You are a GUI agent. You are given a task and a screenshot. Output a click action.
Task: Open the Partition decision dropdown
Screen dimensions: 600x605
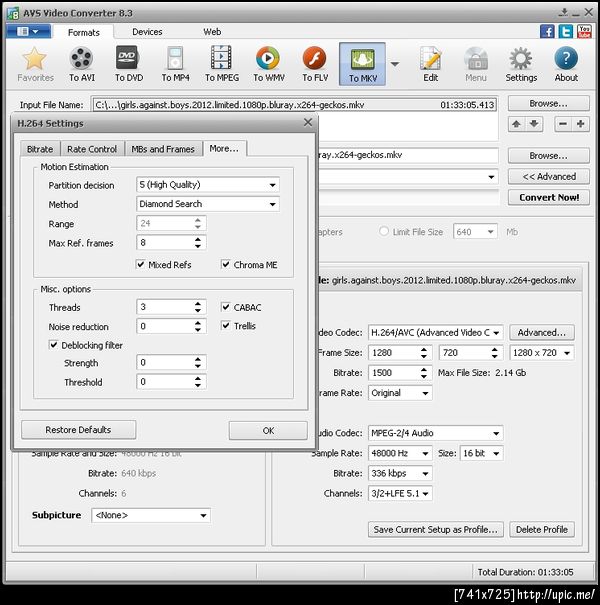point(208,184)
